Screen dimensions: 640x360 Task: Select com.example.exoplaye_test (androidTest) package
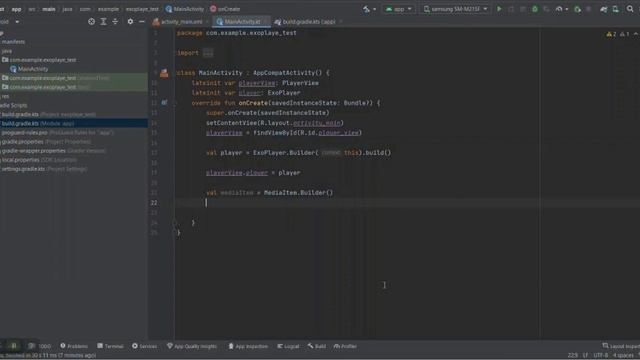click(56, 78)
